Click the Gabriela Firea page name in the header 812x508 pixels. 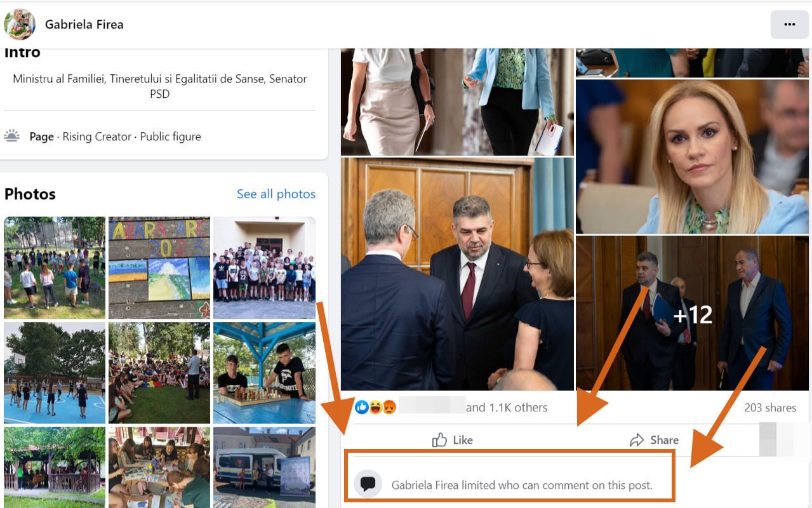[84, 25]
